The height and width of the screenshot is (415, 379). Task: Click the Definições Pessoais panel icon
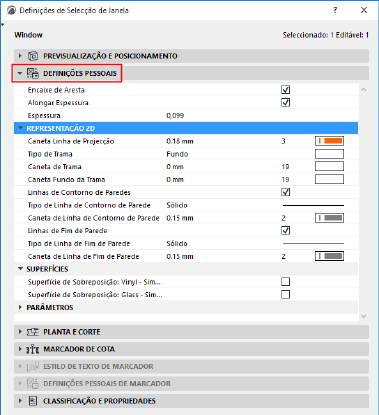pos(33,73)
